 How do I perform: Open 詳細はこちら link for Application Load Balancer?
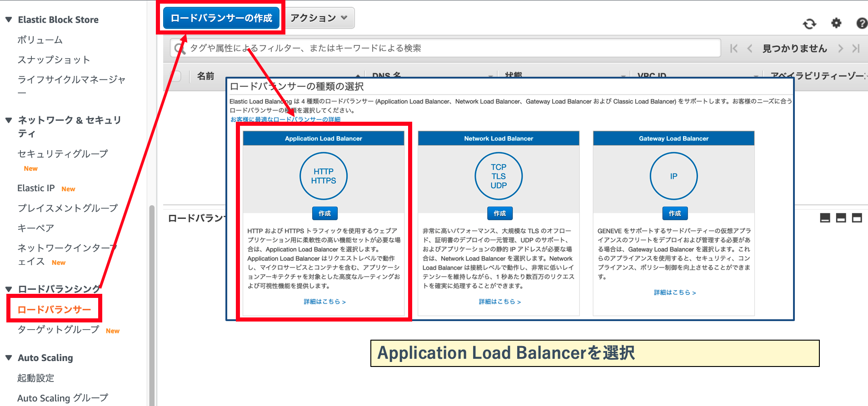tap(324, 302)
